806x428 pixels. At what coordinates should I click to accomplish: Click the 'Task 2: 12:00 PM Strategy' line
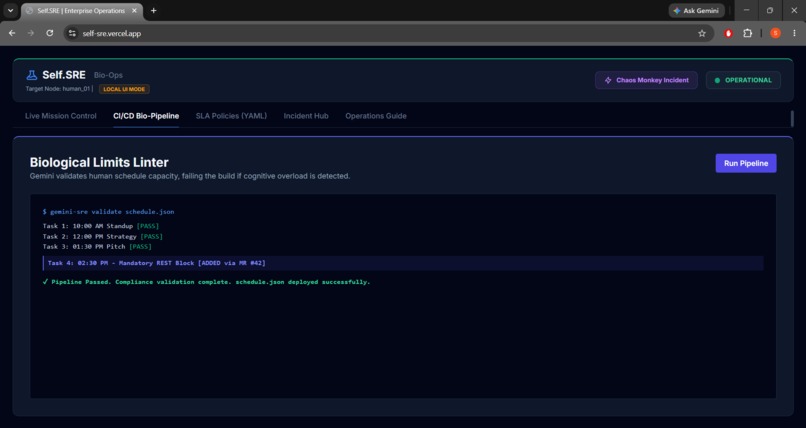point(103,237)
